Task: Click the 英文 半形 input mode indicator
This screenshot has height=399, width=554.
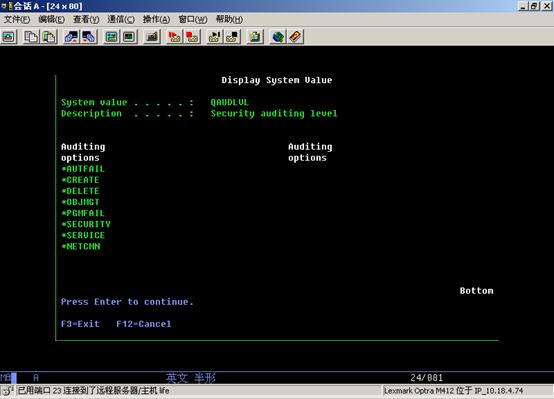Action: click(191, 378)
